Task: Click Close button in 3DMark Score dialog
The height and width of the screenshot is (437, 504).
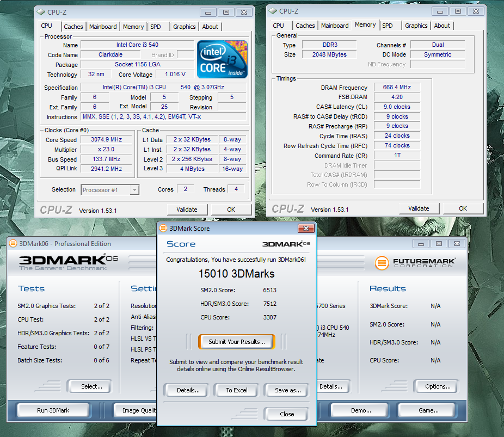Action: point(287,414)
